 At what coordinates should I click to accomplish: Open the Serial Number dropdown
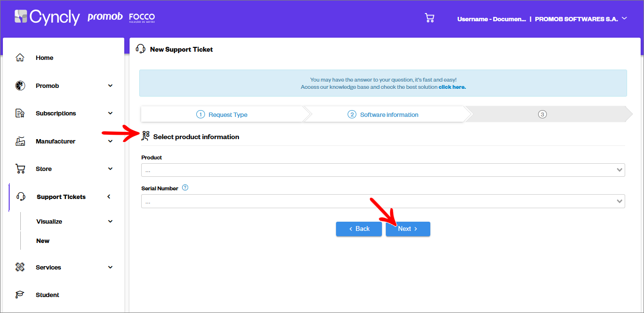point(383,201)
